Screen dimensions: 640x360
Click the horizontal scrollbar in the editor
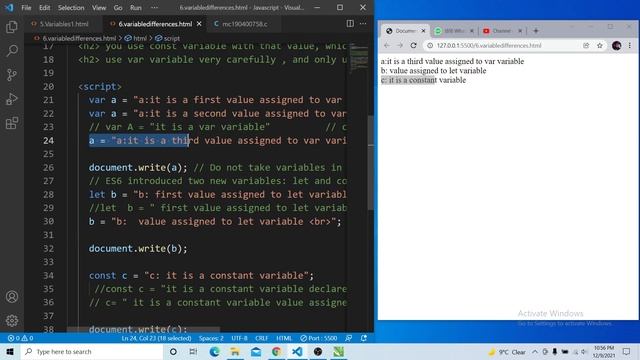click(144, 329)
